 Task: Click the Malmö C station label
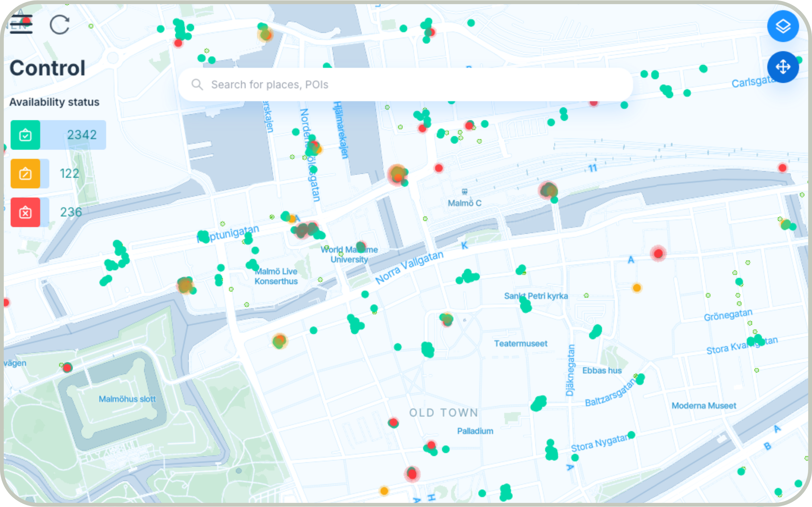pyautogui.click(x=465, y=203)
